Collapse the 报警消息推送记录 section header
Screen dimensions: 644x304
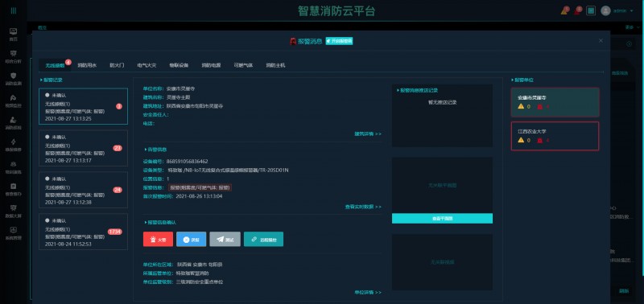coord(417,90)
